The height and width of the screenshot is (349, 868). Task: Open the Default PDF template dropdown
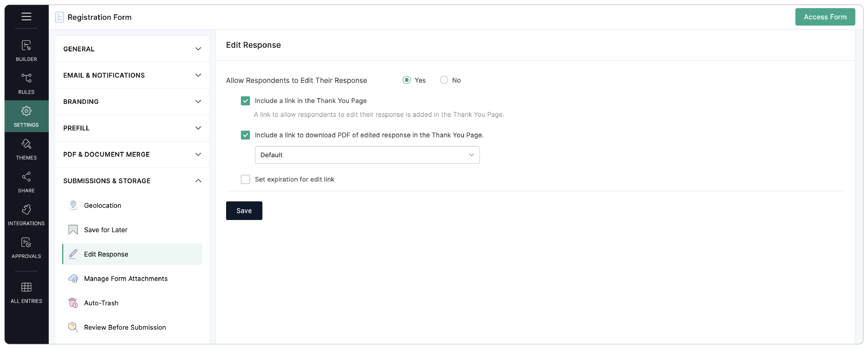[x=367, y=155]
